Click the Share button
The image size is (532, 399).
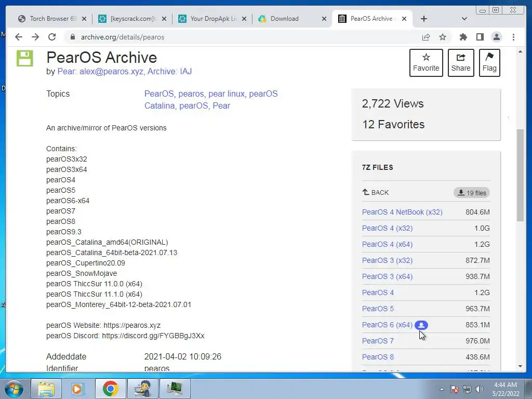click(461, 63)
